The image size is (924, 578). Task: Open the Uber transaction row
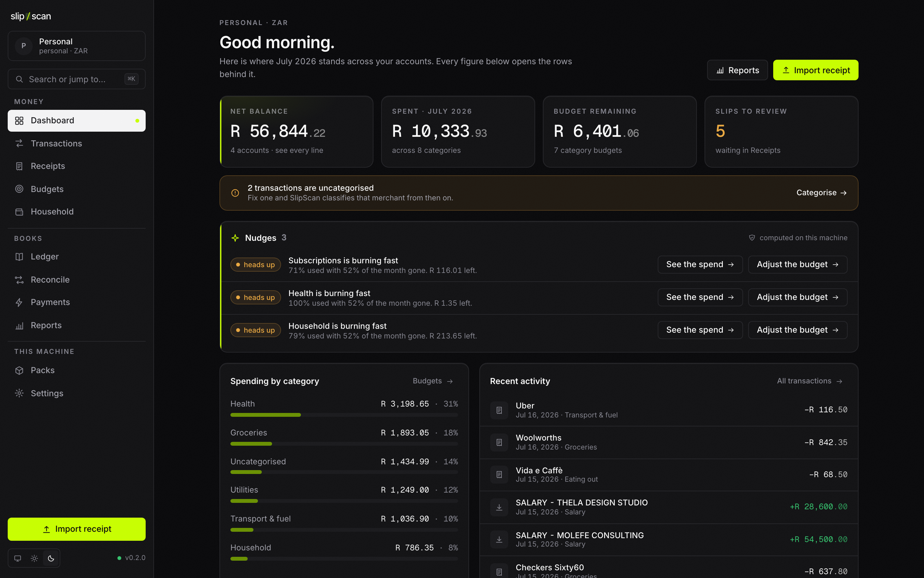click(x=669, y=410)
